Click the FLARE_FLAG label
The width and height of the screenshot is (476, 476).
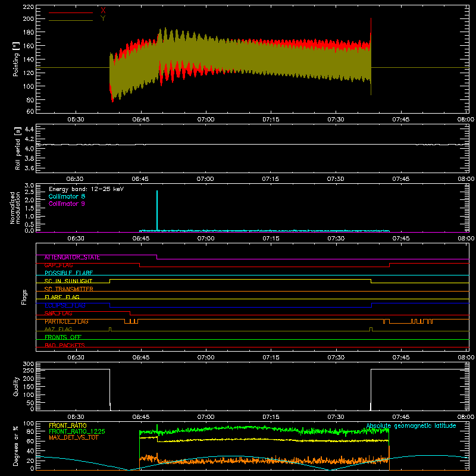(x=62, y=297)
